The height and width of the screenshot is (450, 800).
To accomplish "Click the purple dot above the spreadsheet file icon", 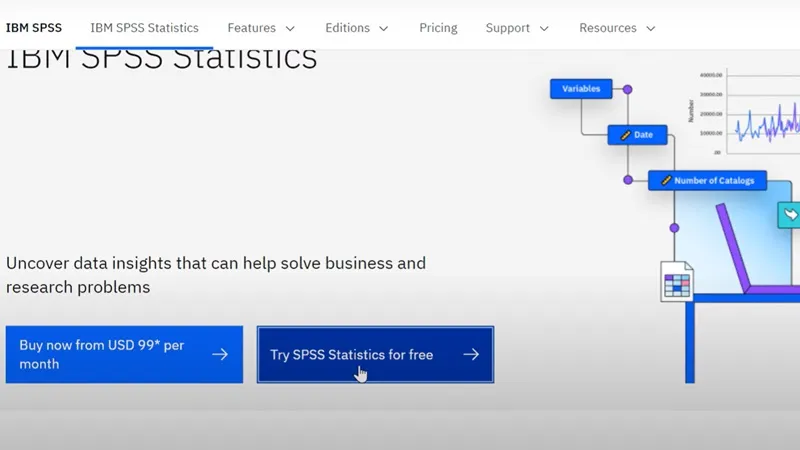I will click(x=674, y=228).
